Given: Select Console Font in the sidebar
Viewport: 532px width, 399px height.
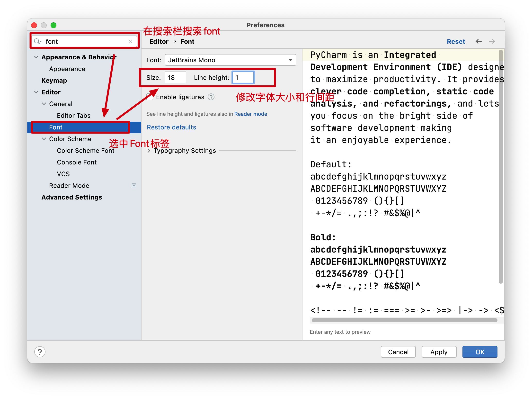Looking at the screenshot, I should 77,162.
